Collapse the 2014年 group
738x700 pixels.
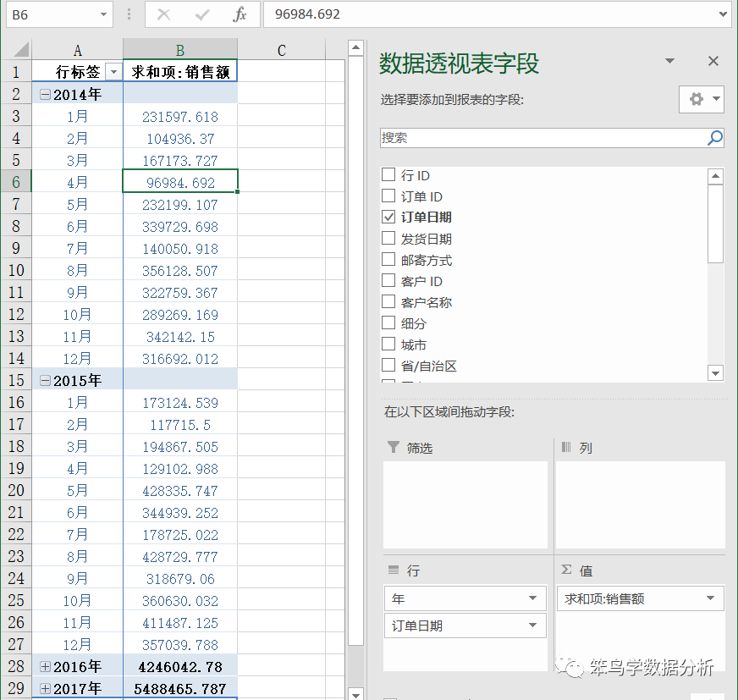[45, 94]
